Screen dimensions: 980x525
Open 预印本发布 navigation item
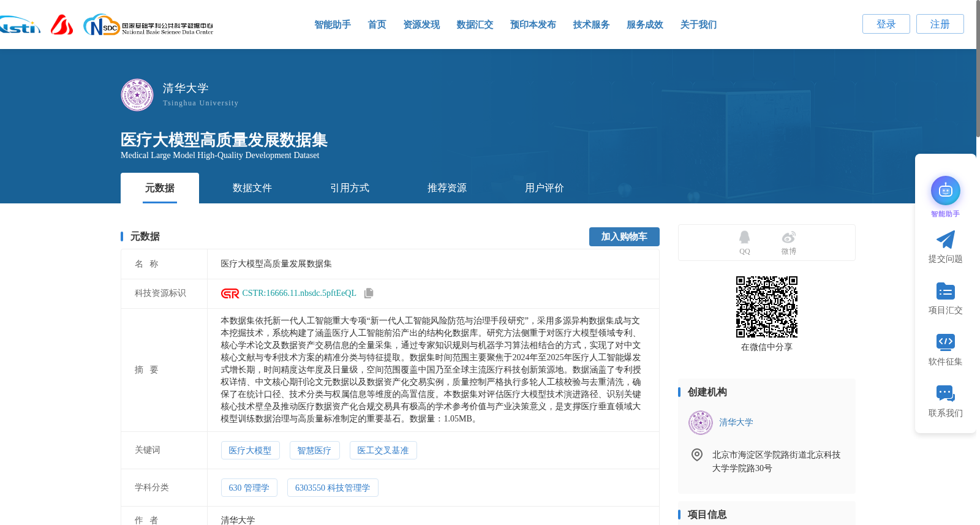pos(533,25)
